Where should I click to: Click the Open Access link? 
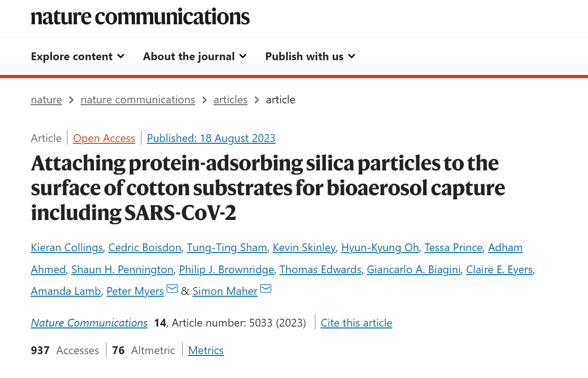pos(104,138)
